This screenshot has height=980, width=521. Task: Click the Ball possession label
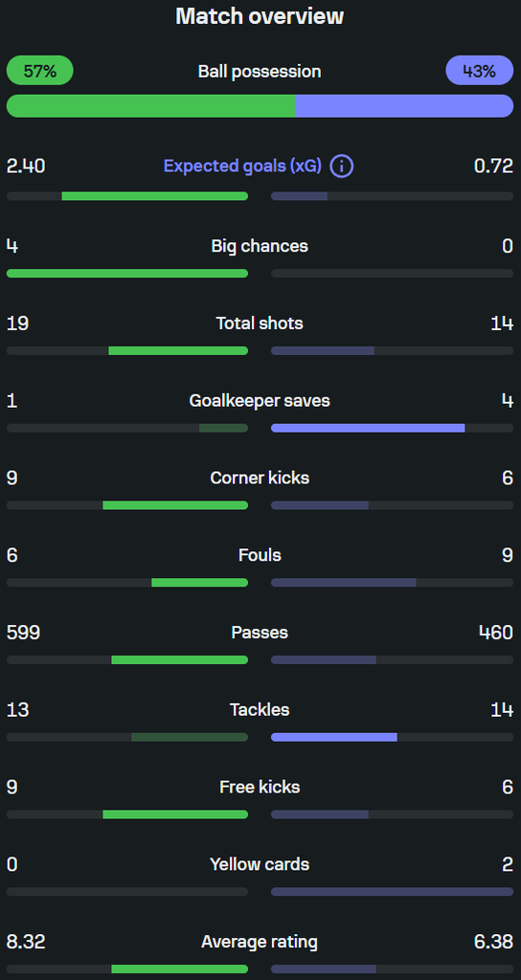coord(260,71)
